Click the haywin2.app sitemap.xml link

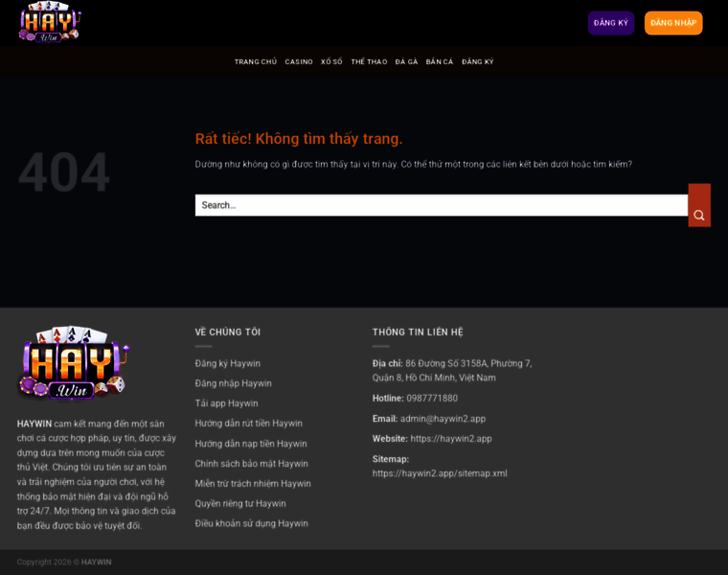point(440,473)
